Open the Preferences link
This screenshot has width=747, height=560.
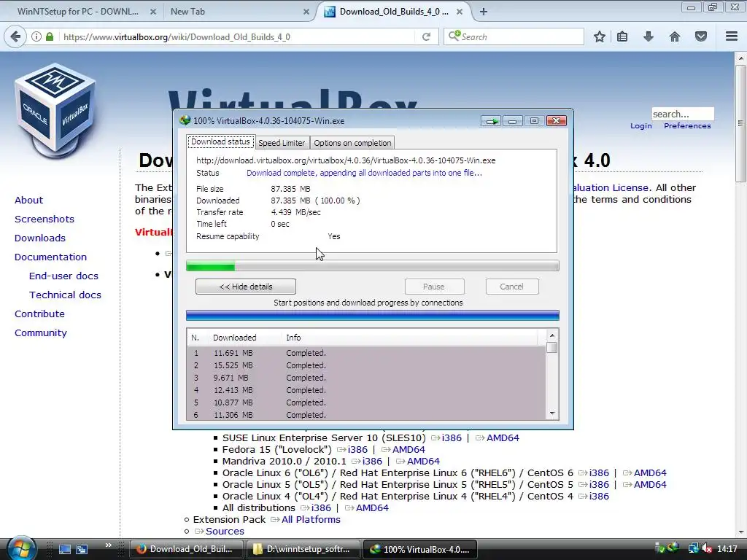click(x=687, y=125)
